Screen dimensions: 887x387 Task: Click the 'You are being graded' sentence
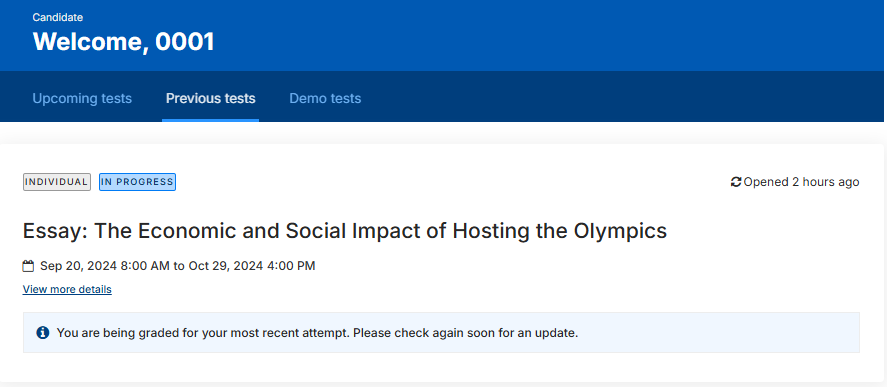coord(204,333)
